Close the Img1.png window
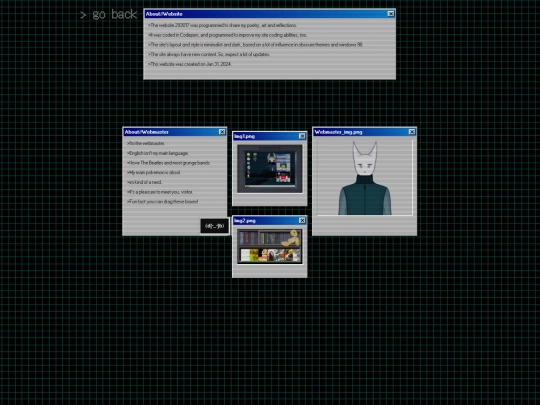This screenshot has height=405, width=540. pos(302,136)
